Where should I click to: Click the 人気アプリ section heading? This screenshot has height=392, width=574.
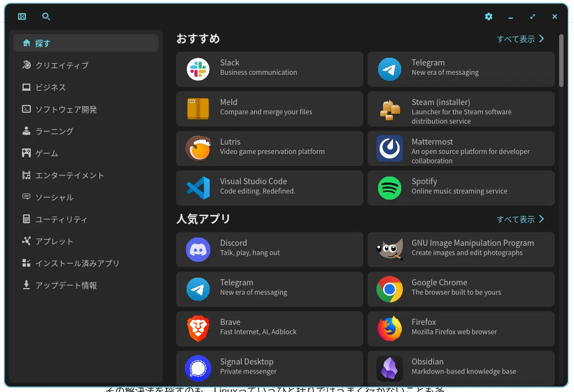coord(203,219)
